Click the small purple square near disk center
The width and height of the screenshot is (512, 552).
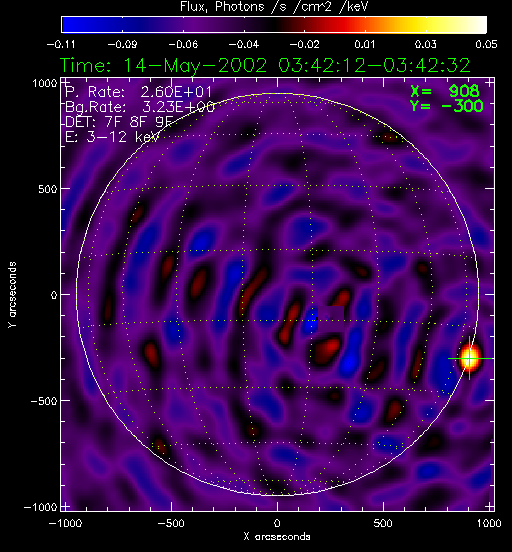(x=331, y=319)
